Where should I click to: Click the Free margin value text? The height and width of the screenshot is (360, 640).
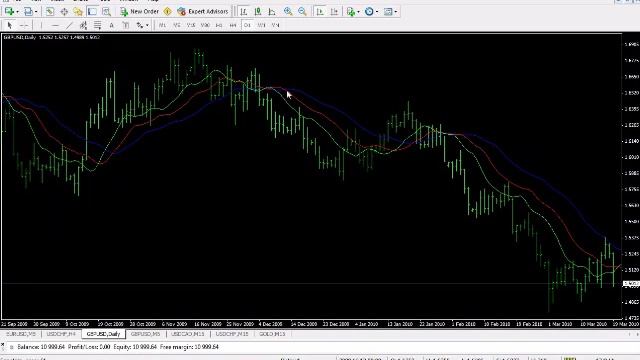coord(189,347)
